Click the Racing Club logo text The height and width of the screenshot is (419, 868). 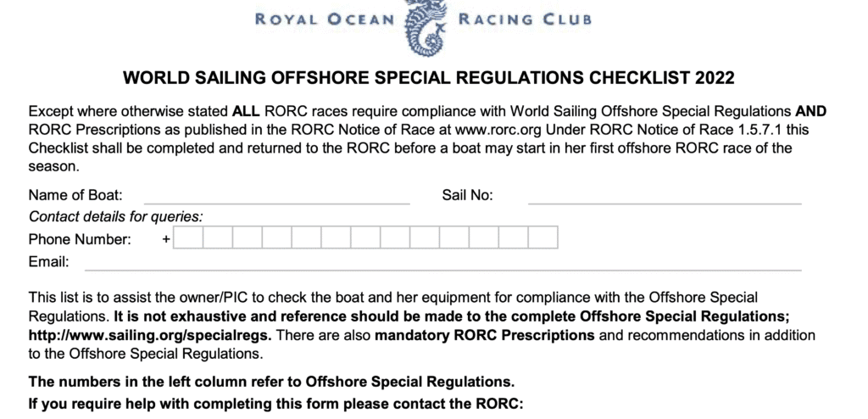525,20
